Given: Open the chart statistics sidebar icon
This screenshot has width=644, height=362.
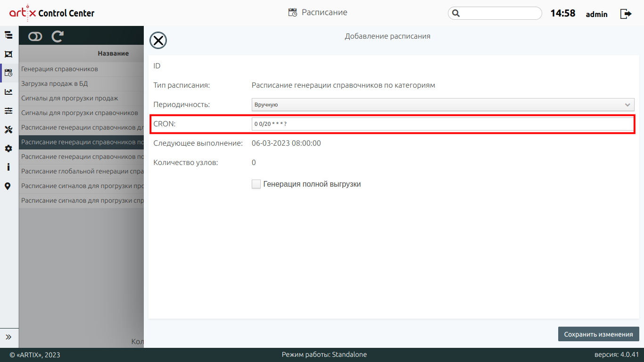Looking at the screenshot, I should [8, 92].
